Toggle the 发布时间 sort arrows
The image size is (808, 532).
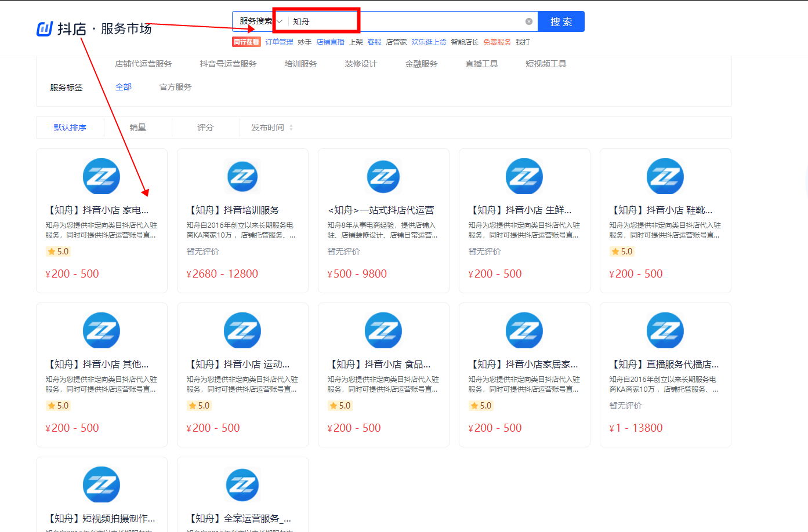291,127
